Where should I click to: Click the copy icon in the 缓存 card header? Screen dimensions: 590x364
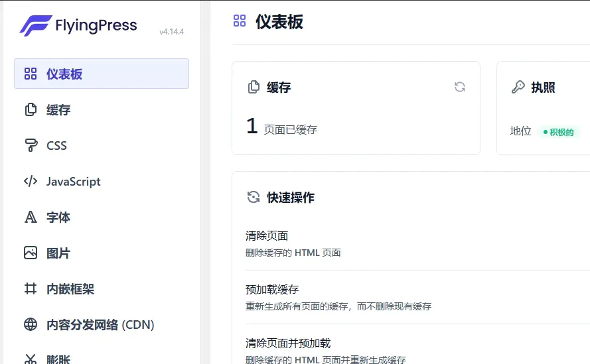[254, 88]
